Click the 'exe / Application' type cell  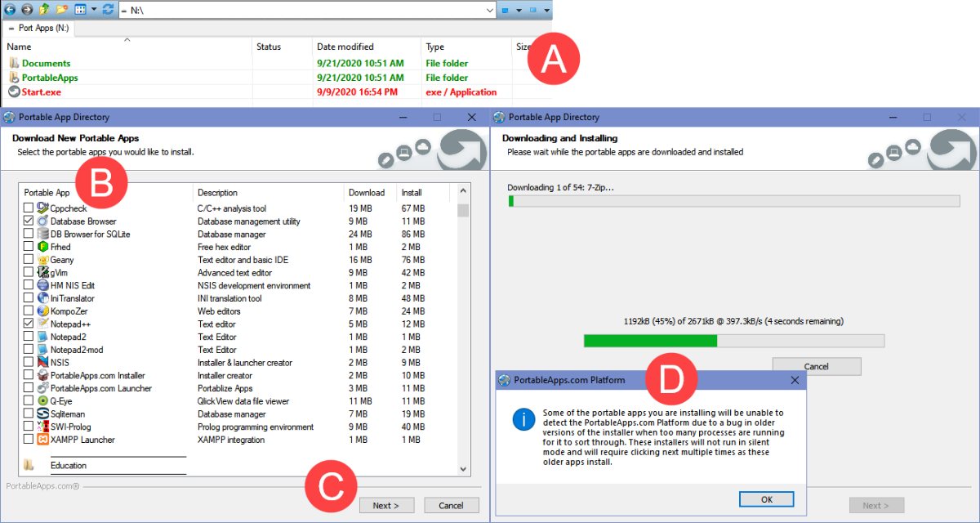pyautogui.click(x=461, y=92)
